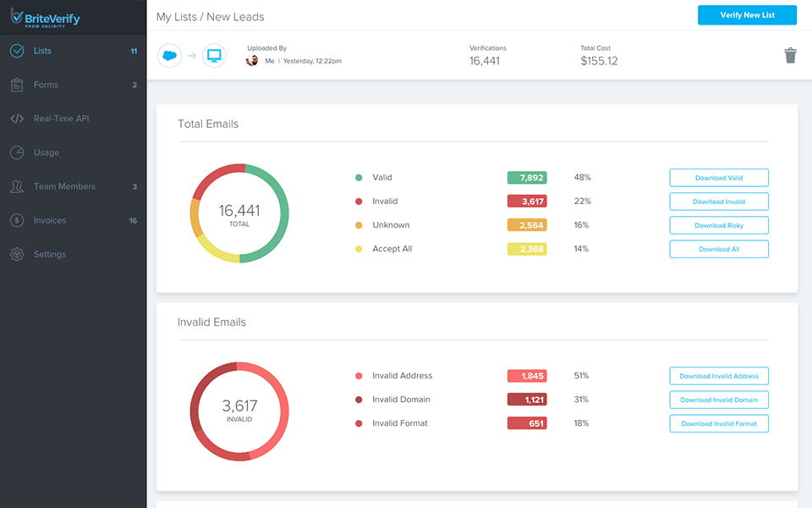Click the uploader avatar picture
Screen dimensions: 812x508
tap(252, 61)
